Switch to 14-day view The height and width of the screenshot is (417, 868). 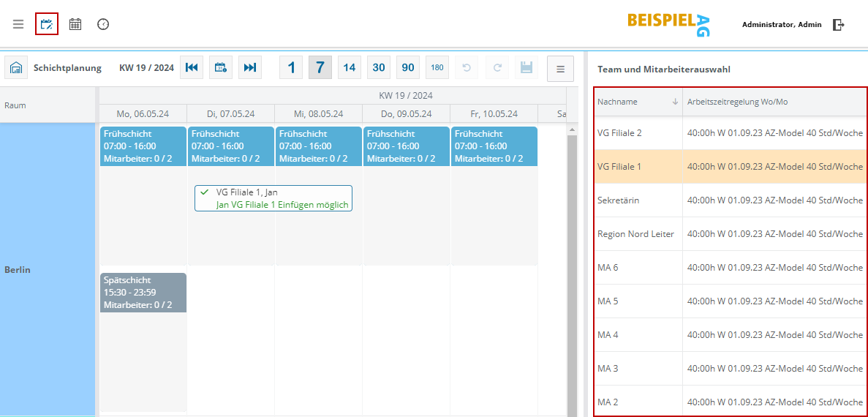[x=350, y=67]
